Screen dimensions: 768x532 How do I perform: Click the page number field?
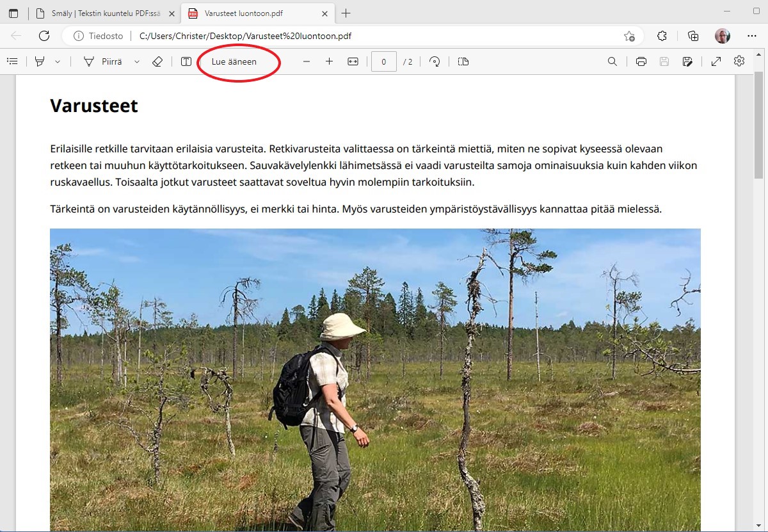point(384,61)
